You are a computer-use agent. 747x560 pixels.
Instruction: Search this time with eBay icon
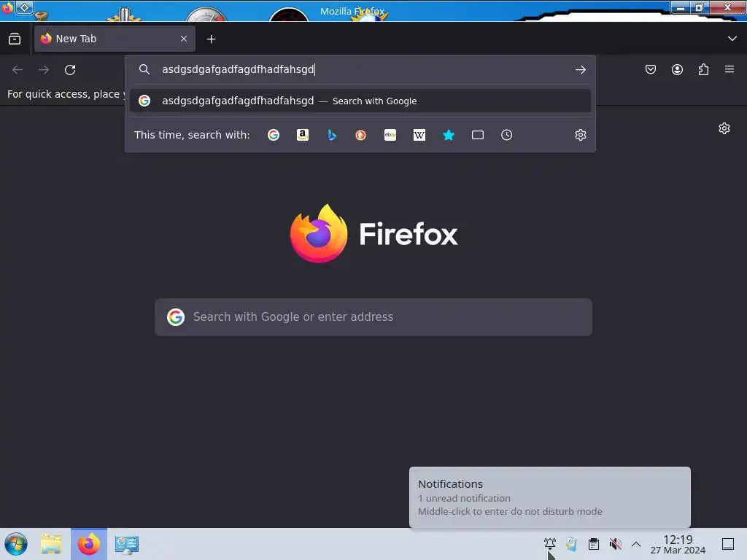point(390,135)
